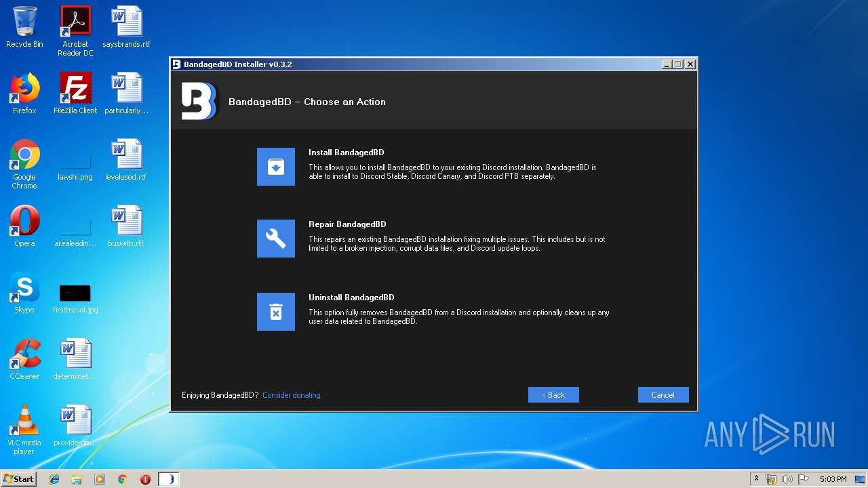Open buswith.rtf document icon
Screen dimensions: 868x488
[x=127, y=226]
